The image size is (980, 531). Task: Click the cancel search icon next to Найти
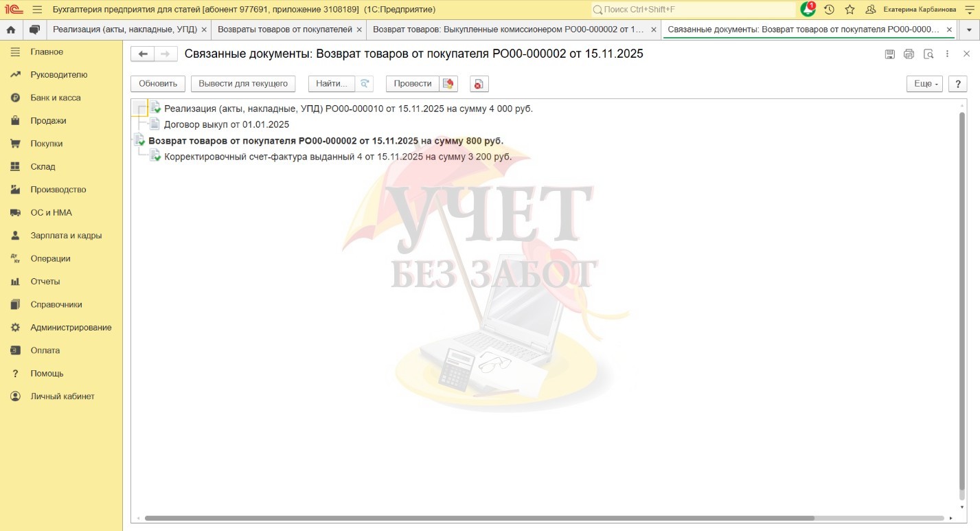click(365, 84)
